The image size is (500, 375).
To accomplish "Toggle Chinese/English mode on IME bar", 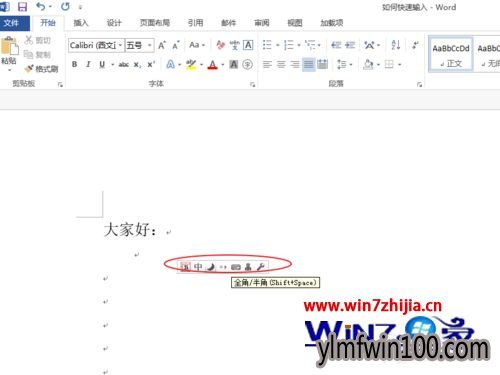I will [198, 267].
